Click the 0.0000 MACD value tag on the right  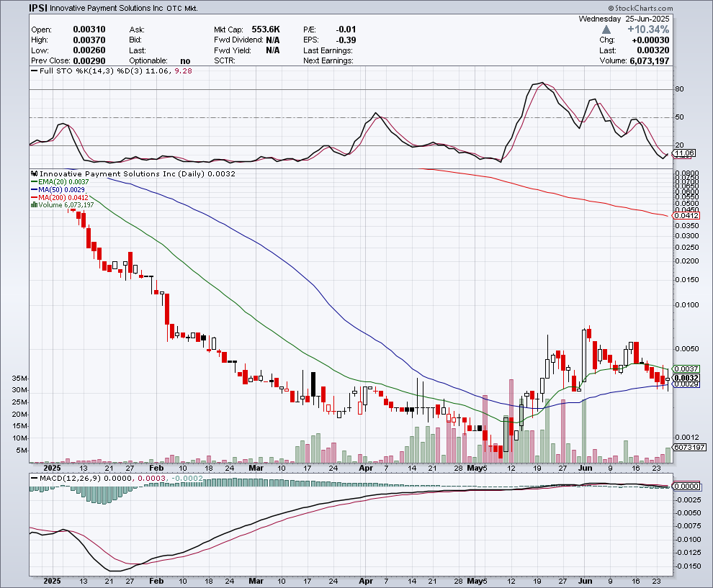click(686, 487)
